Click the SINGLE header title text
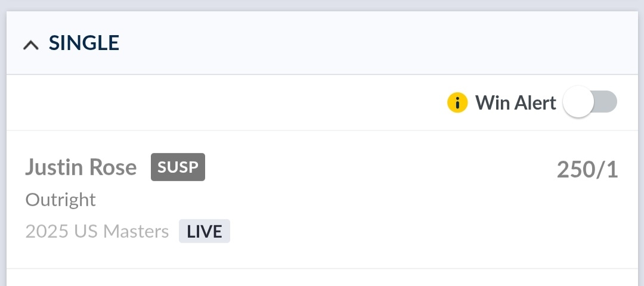The image size is (644, 286). tap(84, 43)
